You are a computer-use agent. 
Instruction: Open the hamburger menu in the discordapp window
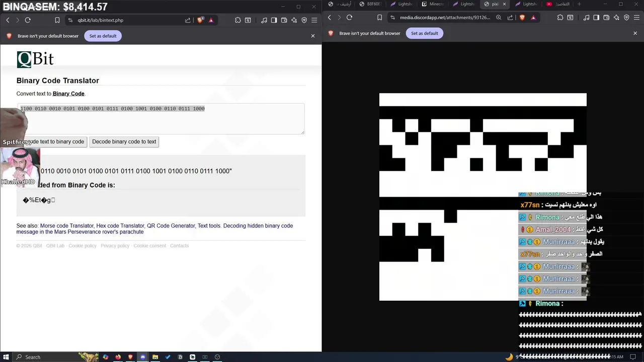click(636, 17)
